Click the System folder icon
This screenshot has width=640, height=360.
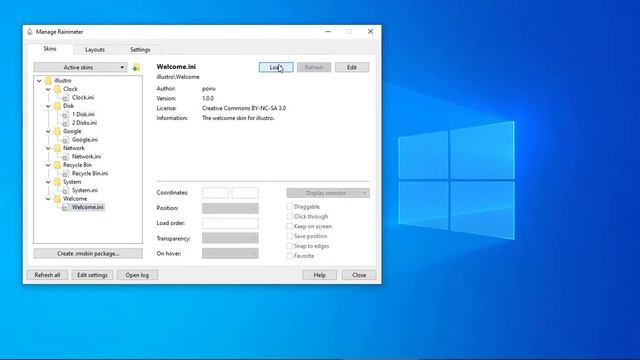coord(58,182)
